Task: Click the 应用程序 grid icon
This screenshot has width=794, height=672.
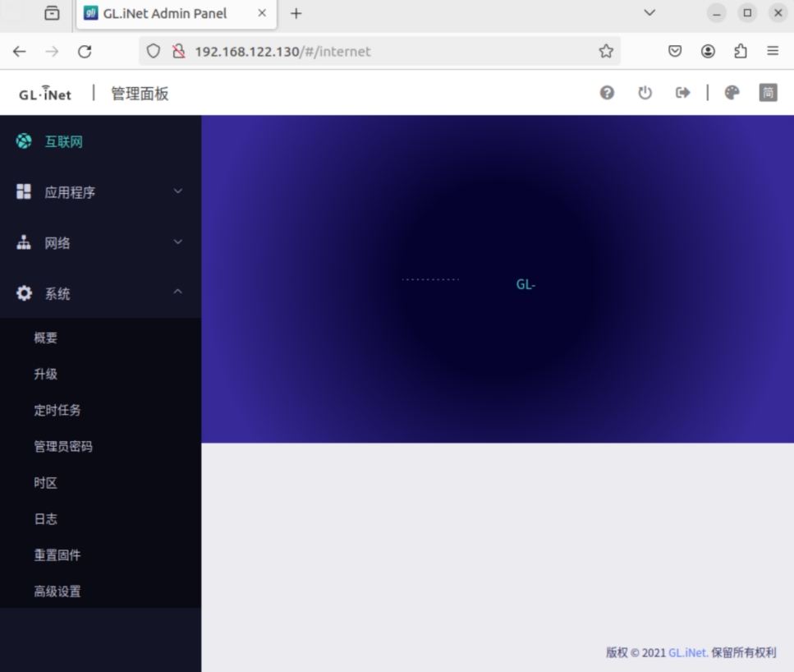Action: point(24,191)
